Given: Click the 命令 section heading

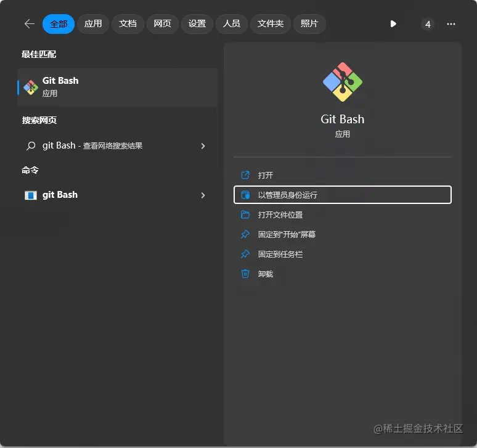Looking at the screenshot, I should pyautogui.click(x=30, y=170).
